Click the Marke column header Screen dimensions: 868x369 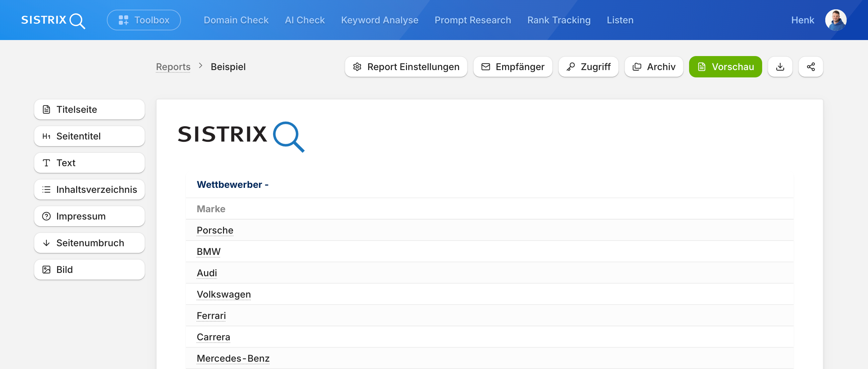coord(211,209)
